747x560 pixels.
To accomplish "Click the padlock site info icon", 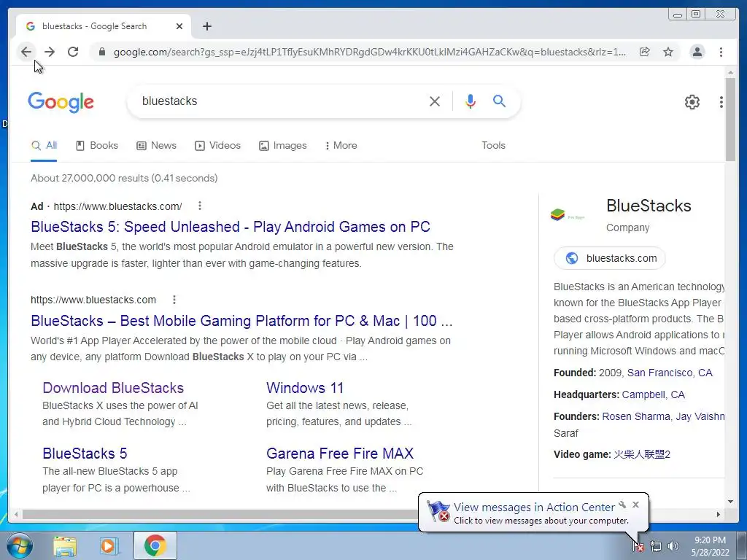I will pos(102,52).
